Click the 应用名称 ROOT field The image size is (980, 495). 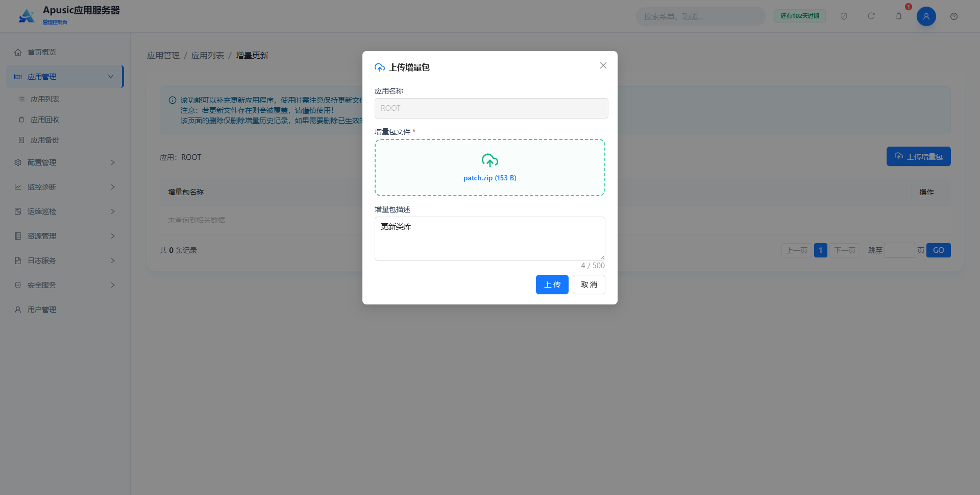tap(492, 108)
